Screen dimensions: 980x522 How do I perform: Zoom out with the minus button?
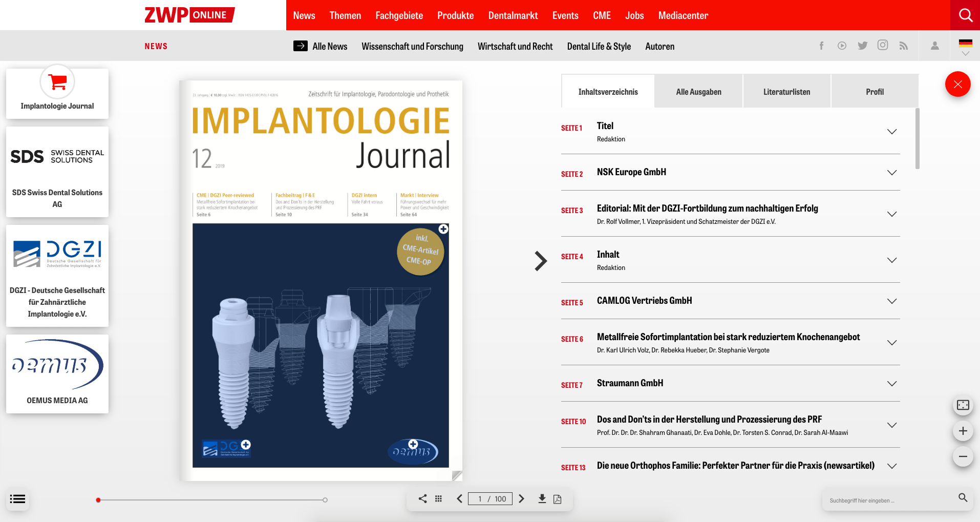(963, 456)
